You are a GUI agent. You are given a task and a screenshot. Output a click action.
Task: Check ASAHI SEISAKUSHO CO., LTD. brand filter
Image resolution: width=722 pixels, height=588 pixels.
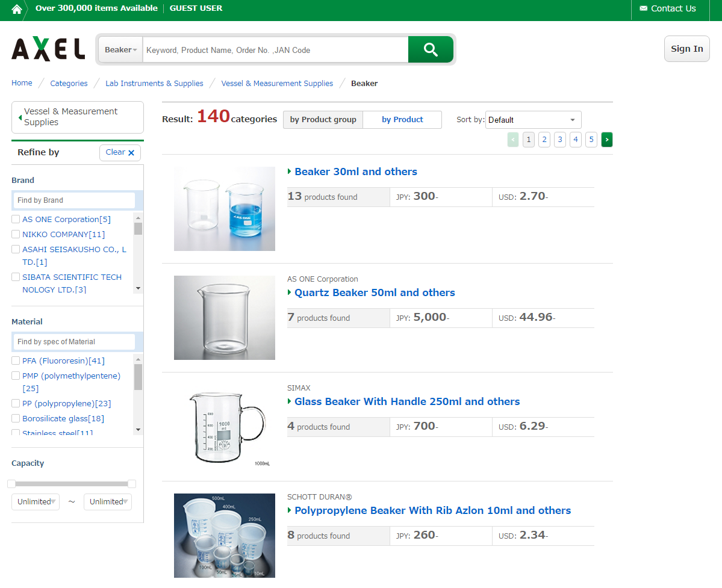coord(16,249)
